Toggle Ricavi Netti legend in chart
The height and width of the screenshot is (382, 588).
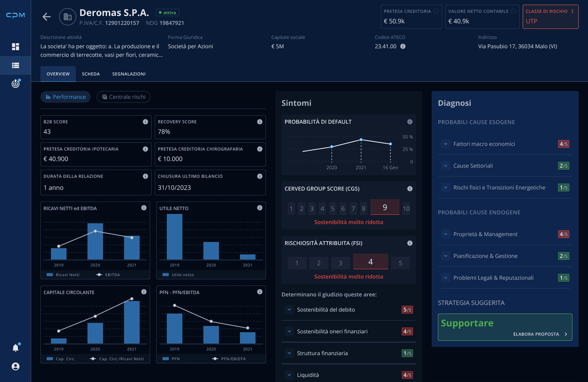63,275
